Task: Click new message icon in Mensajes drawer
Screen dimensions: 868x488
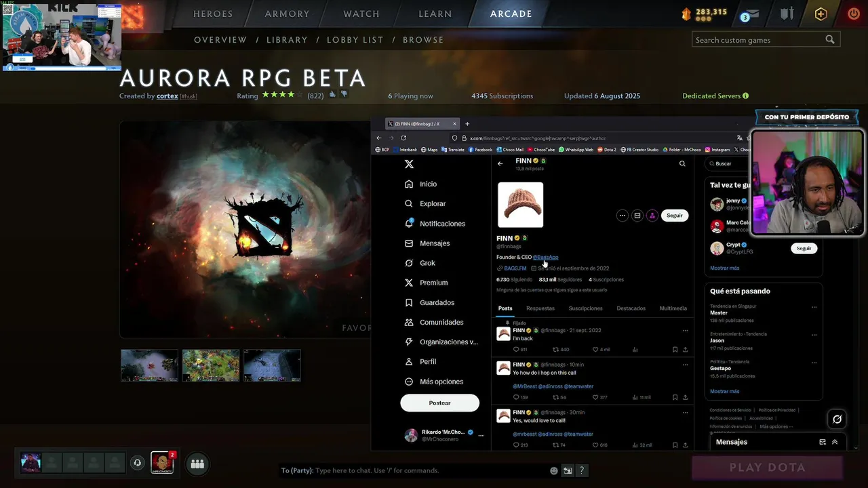Action: click(x=823, y=442)
